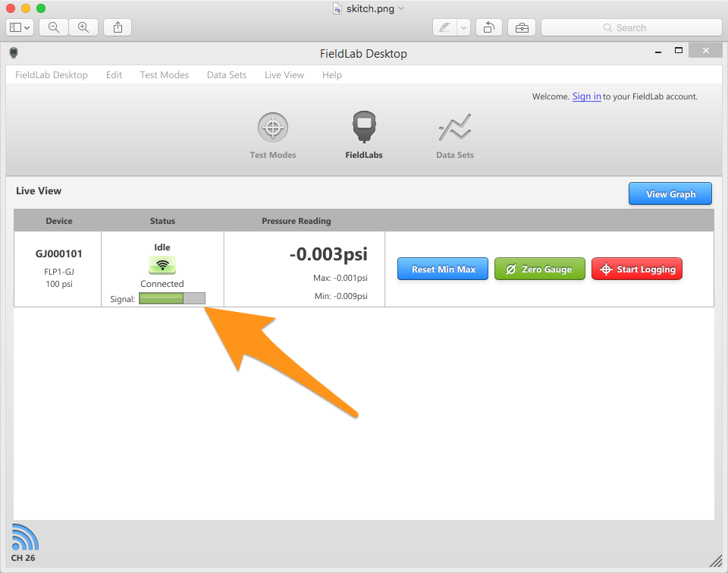Image resolution: width=728 pixels, height=573 pixels.
Task: Zoom out in the Preview toolbar
Action: click(54, 27)
